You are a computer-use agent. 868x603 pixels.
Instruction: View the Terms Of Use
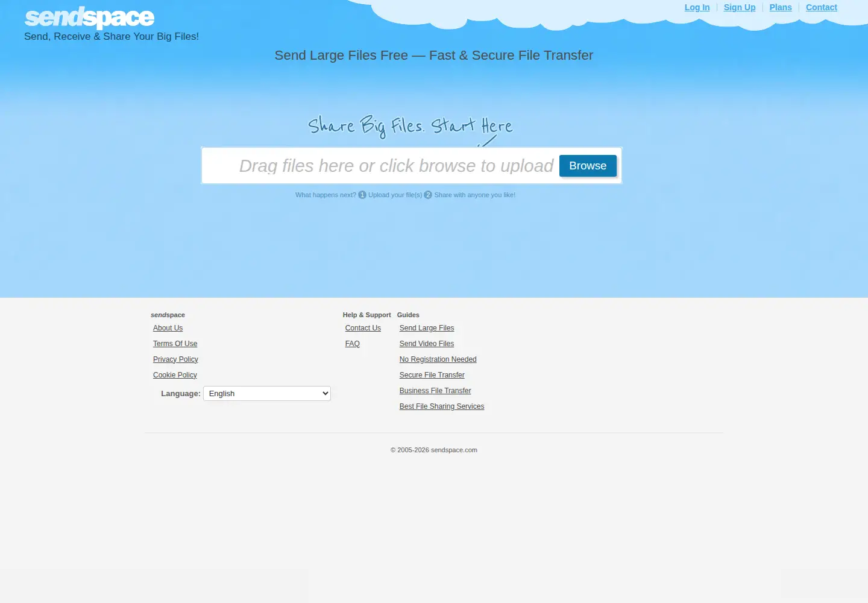175,344
